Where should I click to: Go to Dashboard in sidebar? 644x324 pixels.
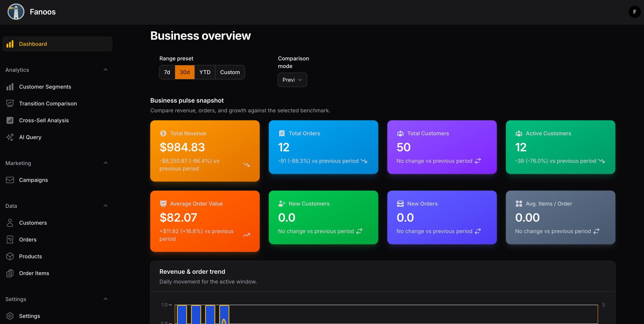coord(33,44)
